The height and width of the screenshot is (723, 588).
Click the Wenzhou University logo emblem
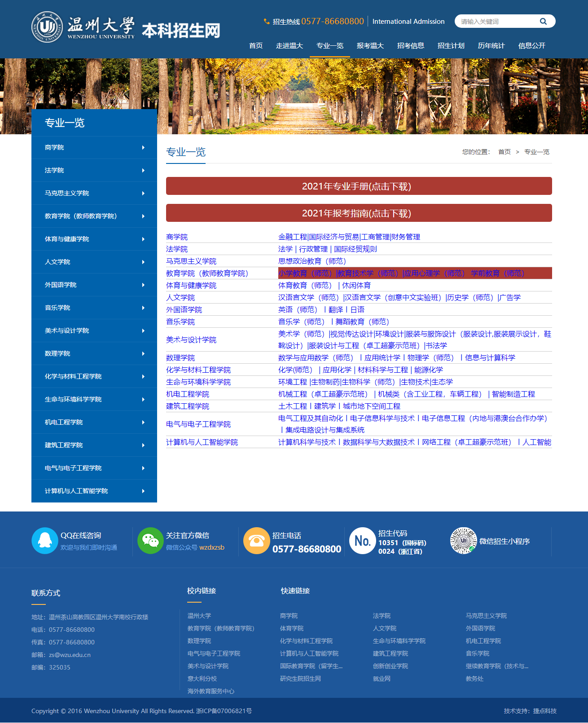[47, 27]
